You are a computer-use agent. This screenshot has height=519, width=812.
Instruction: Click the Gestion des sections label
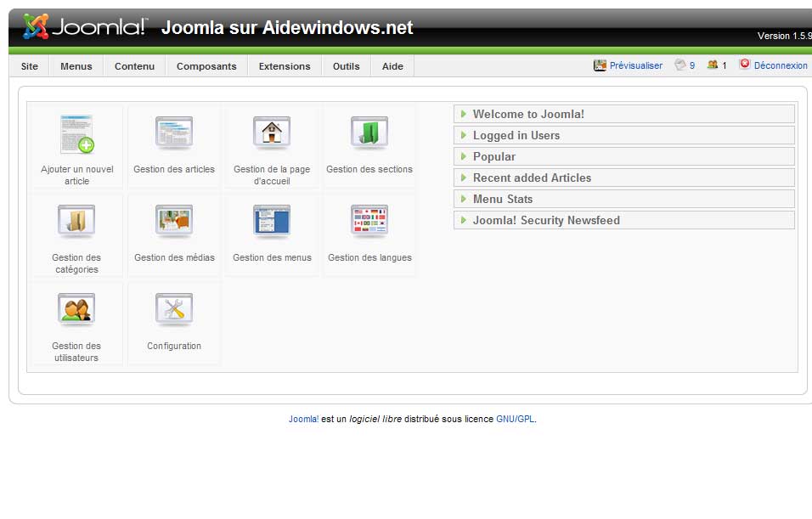[x=369, y=169]
